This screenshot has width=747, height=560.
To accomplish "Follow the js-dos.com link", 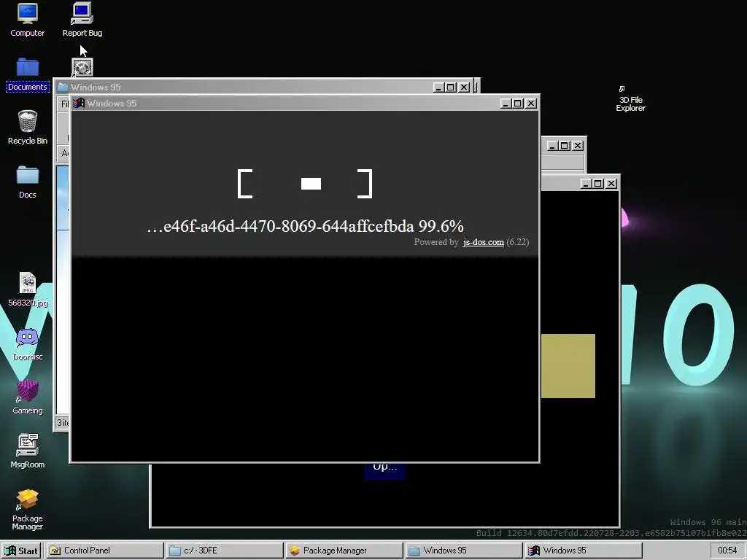I will pos(483,242).
